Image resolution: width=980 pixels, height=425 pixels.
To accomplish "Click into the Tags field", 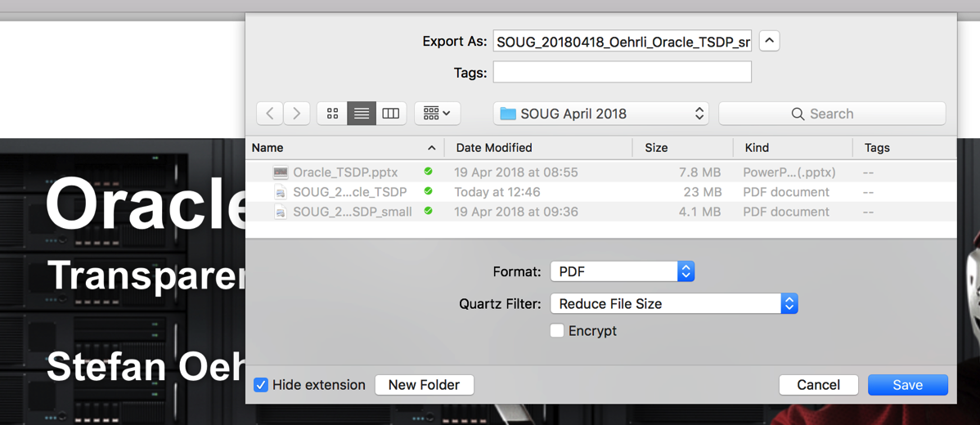I will pos(622,73).
